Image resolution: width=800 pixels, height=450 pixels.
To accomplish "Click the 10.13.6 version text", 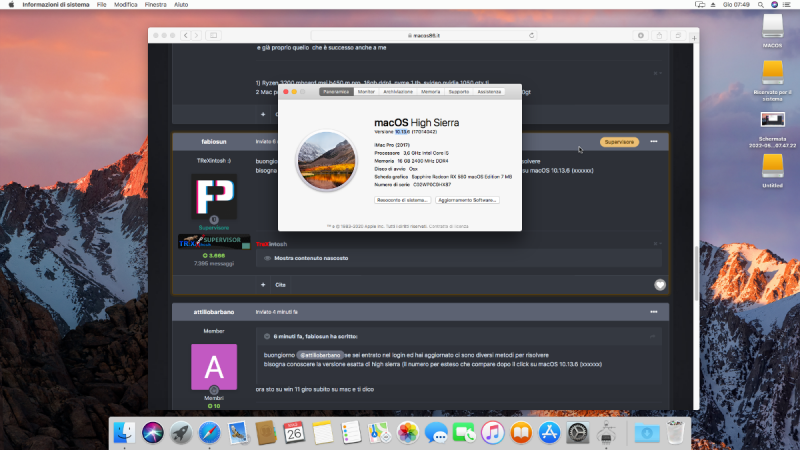I will [403, 132].
